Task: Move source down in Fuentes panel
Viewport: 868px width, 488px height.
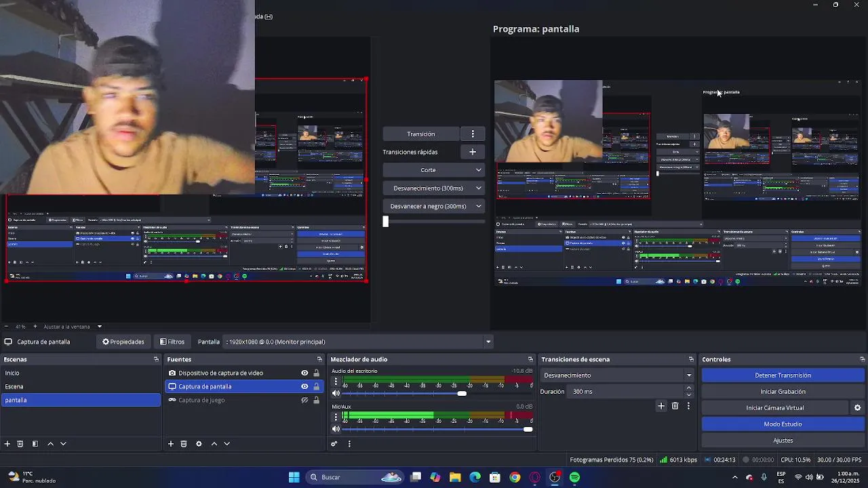Action: pos(227,444)
